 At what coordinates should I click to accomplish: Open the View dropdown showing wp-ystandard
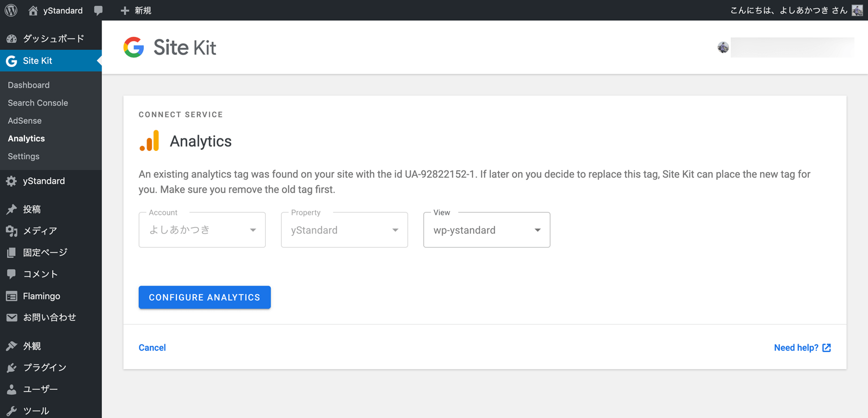(x=487, y=230)
